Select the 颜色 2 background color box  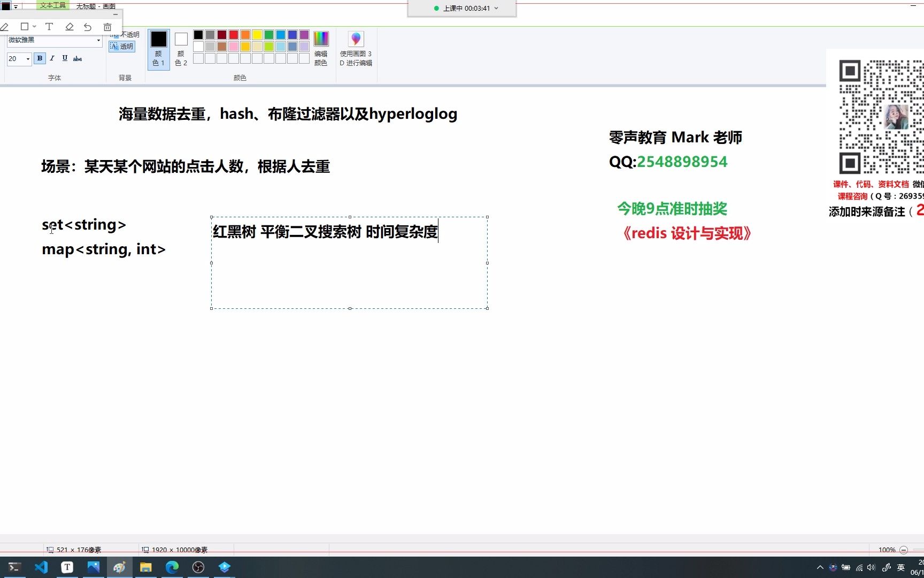[181, 49]
